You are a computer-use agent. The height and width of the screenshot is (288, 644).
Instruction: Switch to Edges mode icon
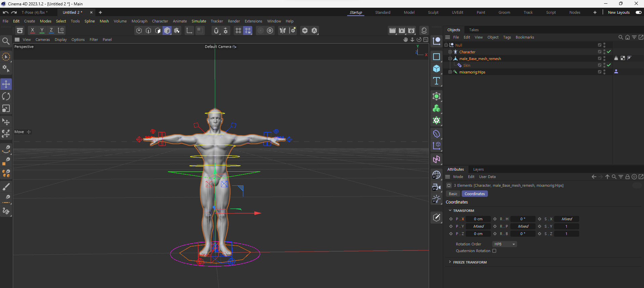click(x=148, y=31)
